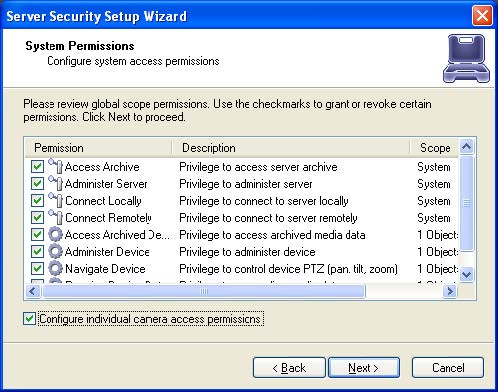Screen dimensions: 498x392
Task: Sort by the Permission column header
Action: [99, 148]
